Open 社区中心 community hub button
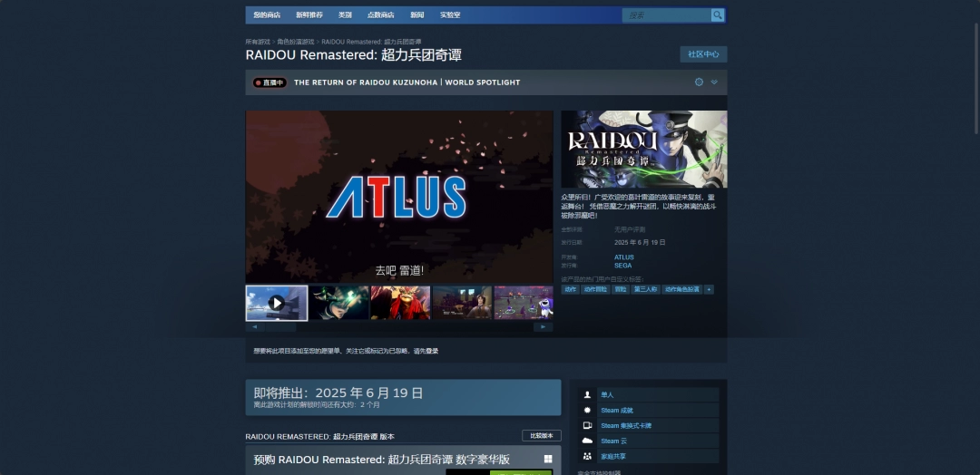This screenshot has height=475, width=980. pos(703,54)
